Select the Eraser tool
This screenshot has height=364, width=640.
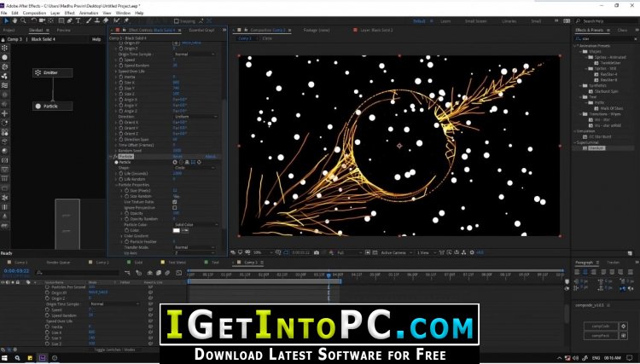pos(106,20)
